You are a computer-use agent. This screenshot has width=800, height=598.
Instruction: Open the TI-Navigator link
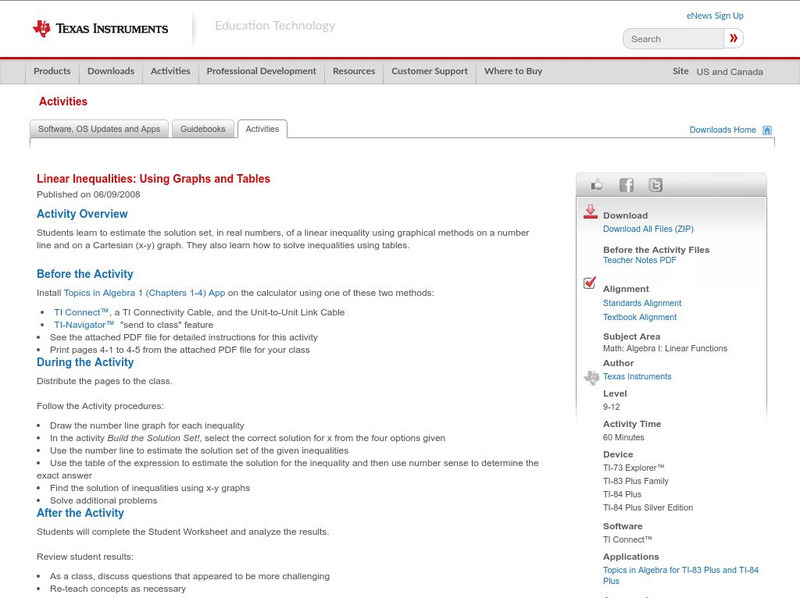pyautogui.click(x=84, y=325)
